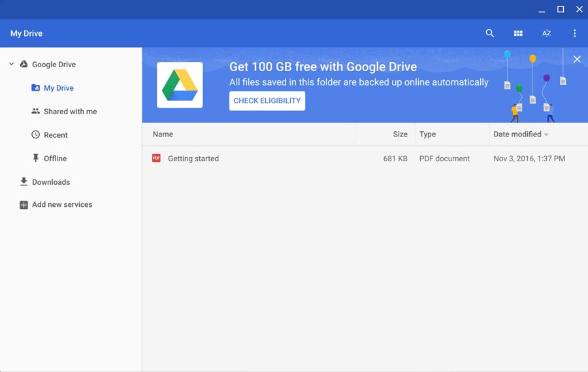Screen dimensions: 588x372
Task: Click the Google Drive triangle icon in sidebar
Action: click(x=24, y=64)
